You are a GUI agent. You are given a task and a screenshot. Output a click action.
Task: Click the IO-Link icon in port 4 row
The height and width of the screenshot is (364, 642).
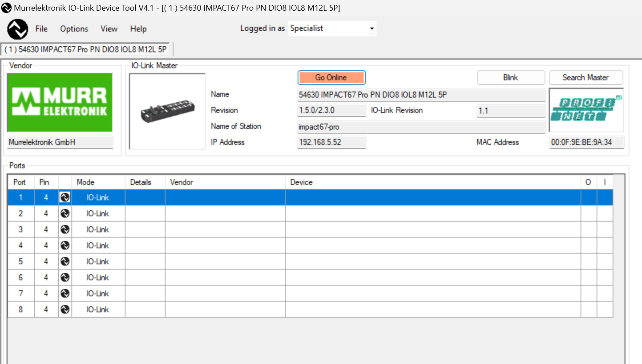pos(65,245)
